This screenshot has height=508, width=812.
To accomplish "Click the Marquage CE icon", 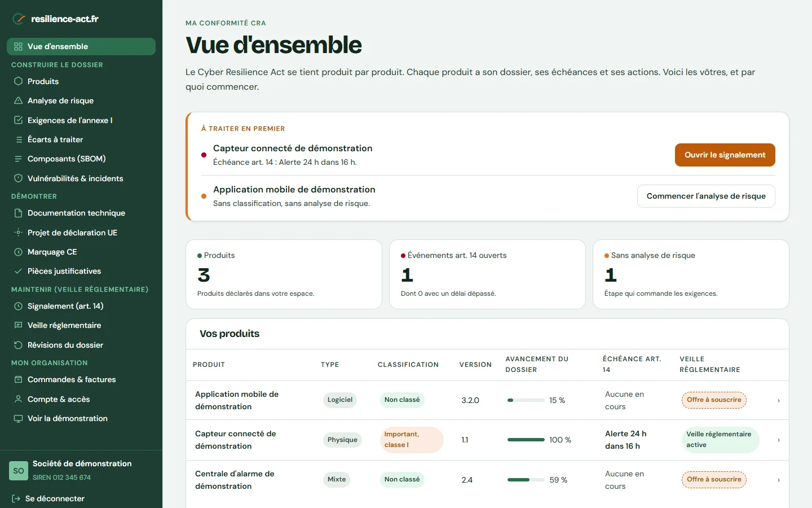I will click(18, 252).
